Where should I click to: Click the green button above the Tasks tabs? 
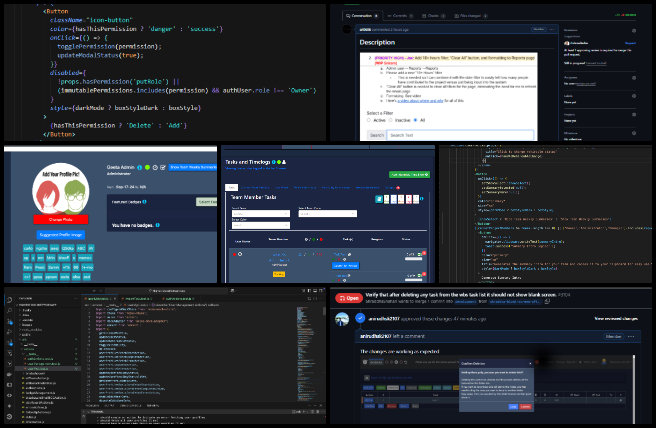(x=409, y=174)
